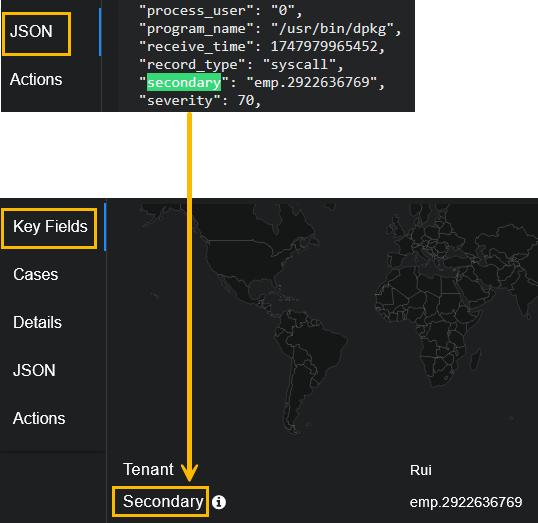
Task: Open the Actions tab under Cases and Details
Action: point(39,419)
